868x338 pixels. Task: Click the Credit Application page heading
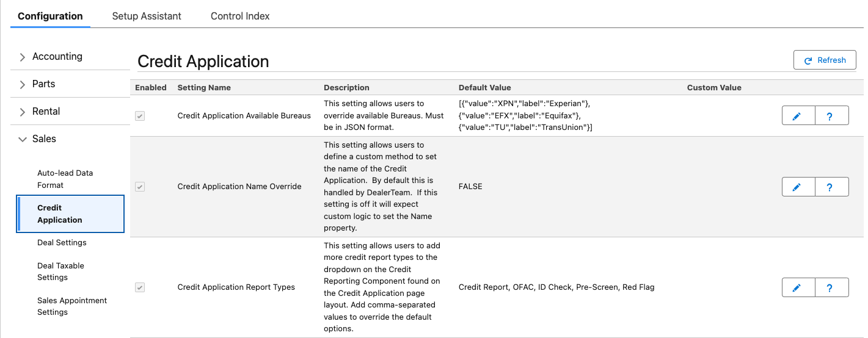(203, 62)
